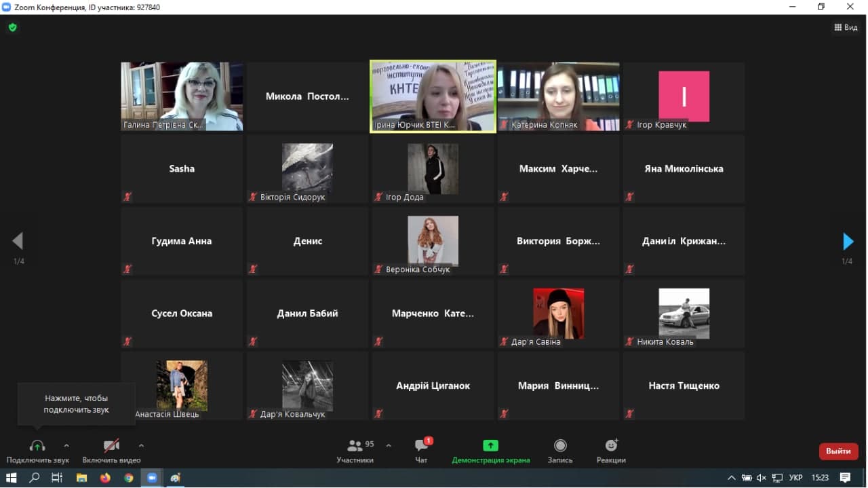Expand participants options arrow near 95

point(389,446)
